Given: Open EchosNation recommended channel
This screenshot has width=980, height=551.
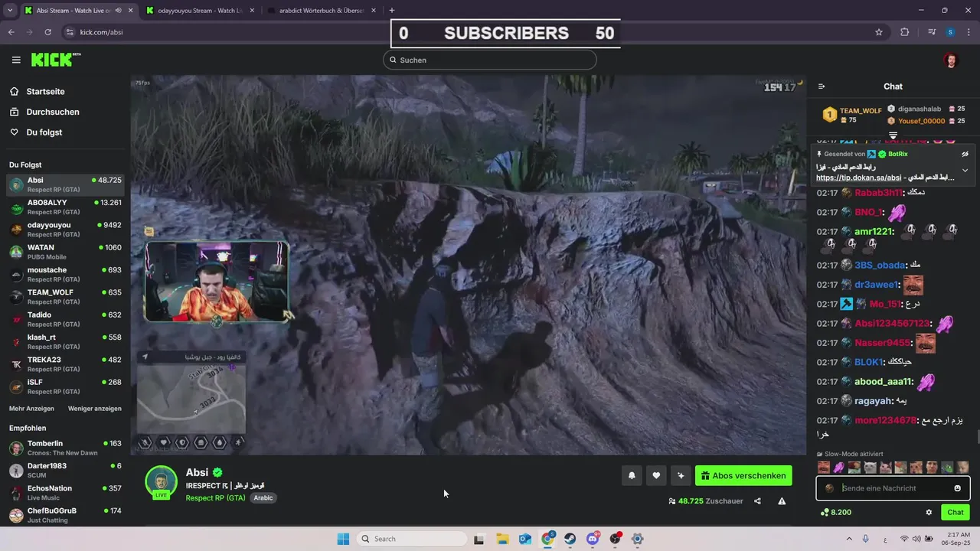Looking at the screenshot, I should click(66, 492).
